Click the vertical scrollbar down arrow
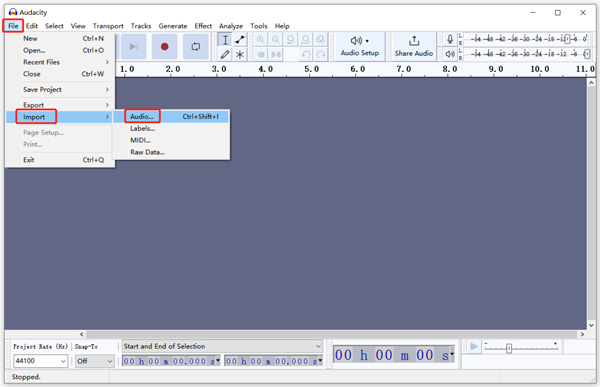 tap(591, 325)
